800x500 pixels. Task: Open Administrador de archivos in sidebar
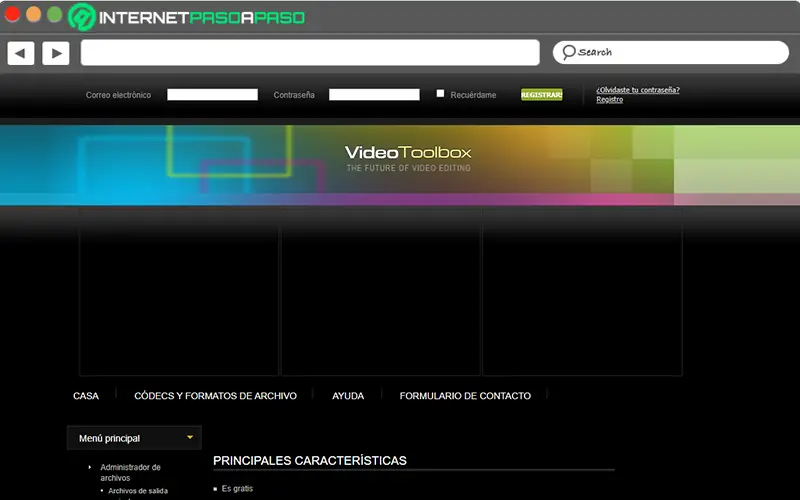130,472
